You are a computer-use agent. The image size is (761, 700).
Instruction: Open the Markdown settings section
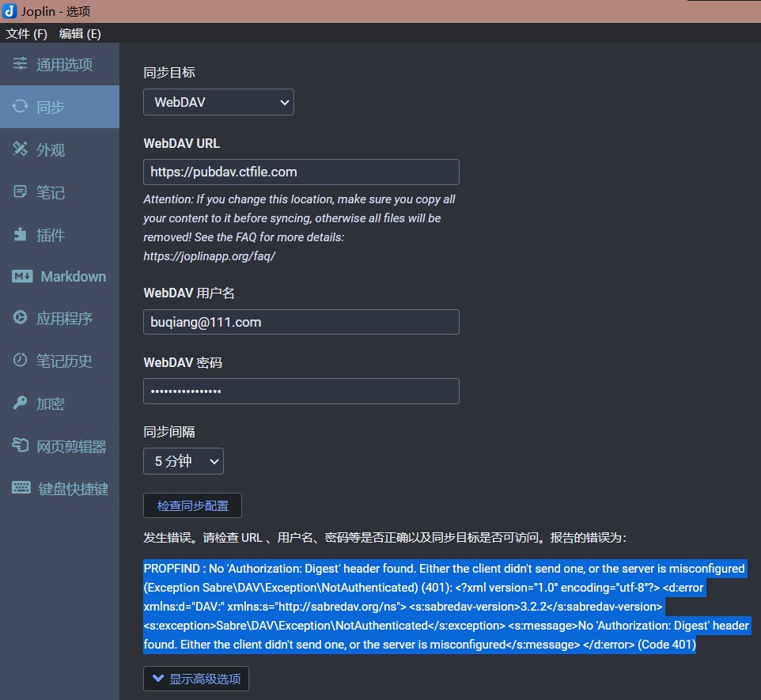(59, 277)
